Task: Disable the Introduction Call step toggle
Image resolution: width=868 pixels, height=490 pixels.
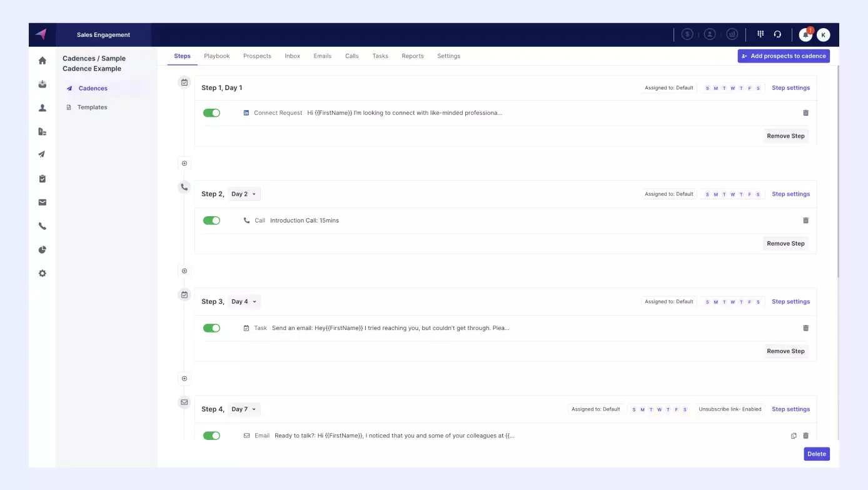Action: point(211,220)
